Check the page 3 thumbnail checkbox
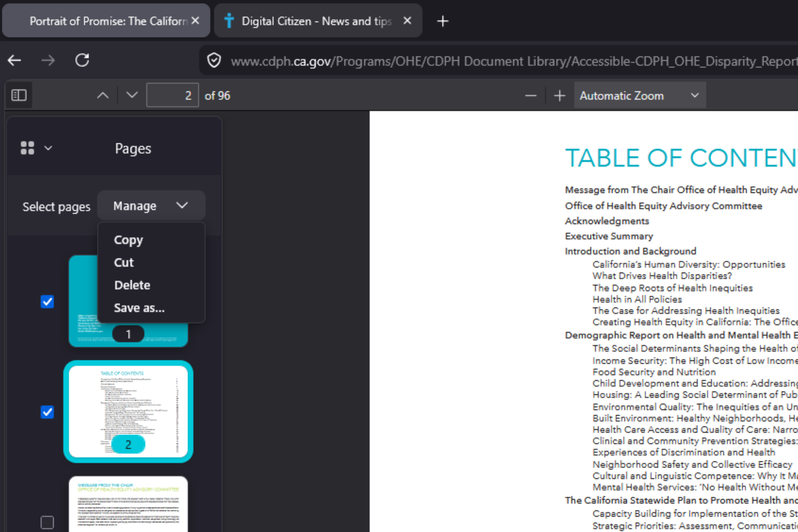The height and width of the screenshot is (532, 798). (x=47, y=522)
